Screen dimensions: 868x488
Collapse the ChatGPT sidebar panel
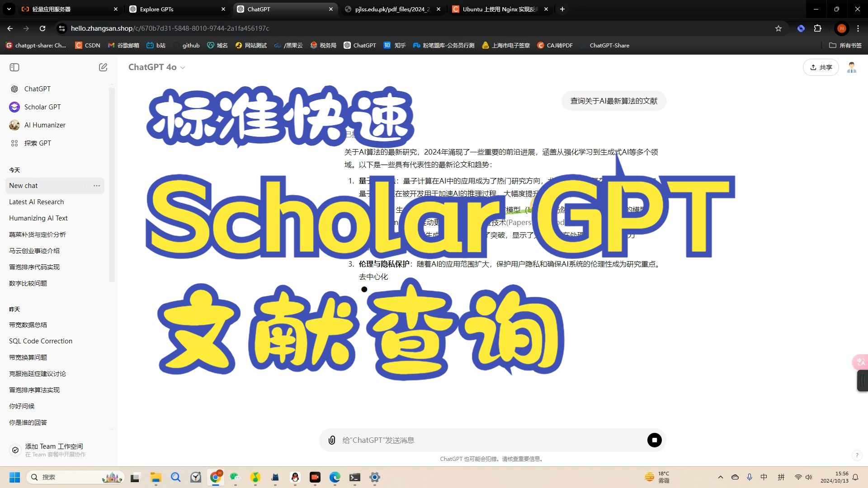pyautogui.click(x=14, y=67)
